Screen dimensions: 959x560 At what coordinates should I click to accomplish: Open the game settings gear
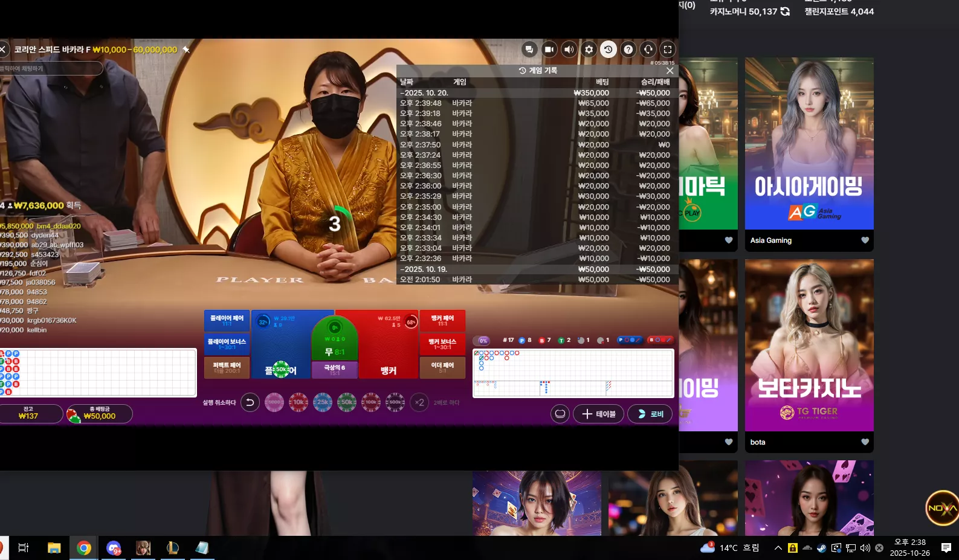point(589,50)
